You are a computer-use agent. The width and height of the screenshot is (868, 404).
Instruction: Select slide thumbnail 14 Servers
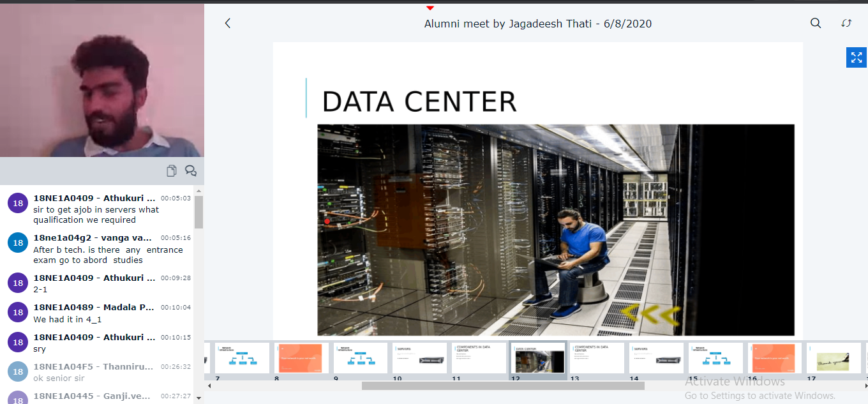[656, 358]
